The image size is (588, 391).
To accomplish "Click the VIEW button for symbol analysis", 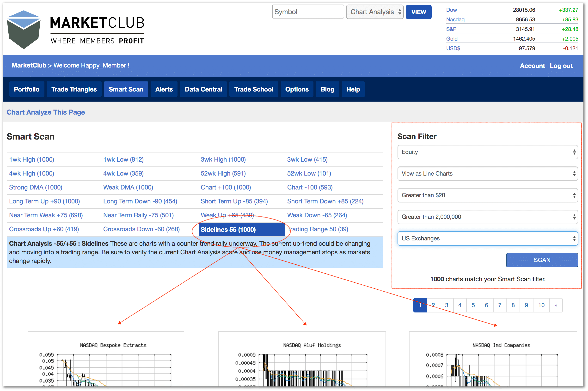I will (x=417, y=12).
